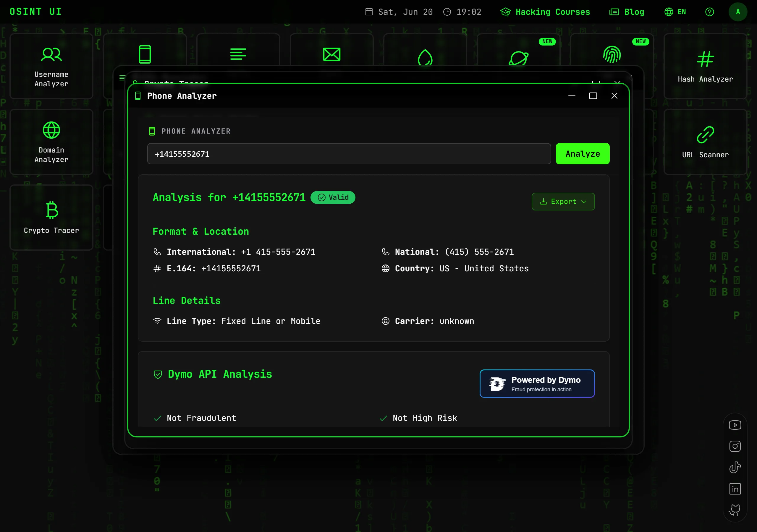Click the Carrier unknown entry
This screenshot has height=532, width=757.
pyautogui.click(x=428, y=321)
